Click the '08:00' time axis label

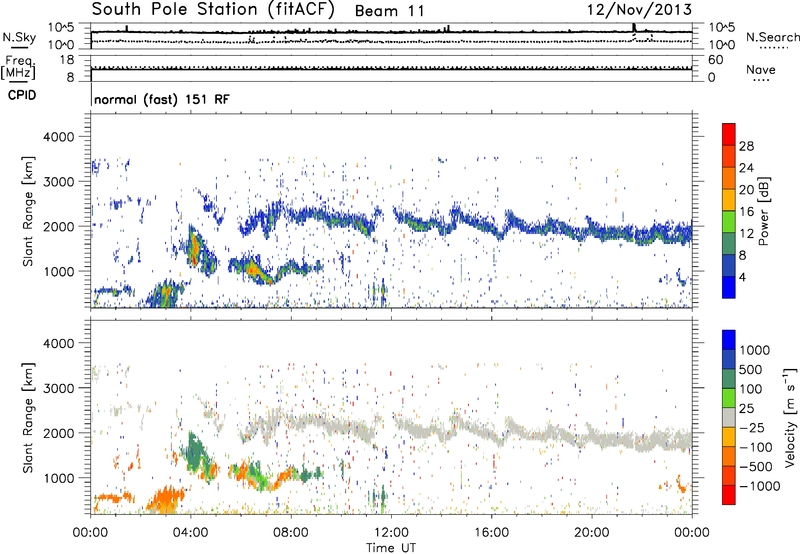[x=291, y=533]
